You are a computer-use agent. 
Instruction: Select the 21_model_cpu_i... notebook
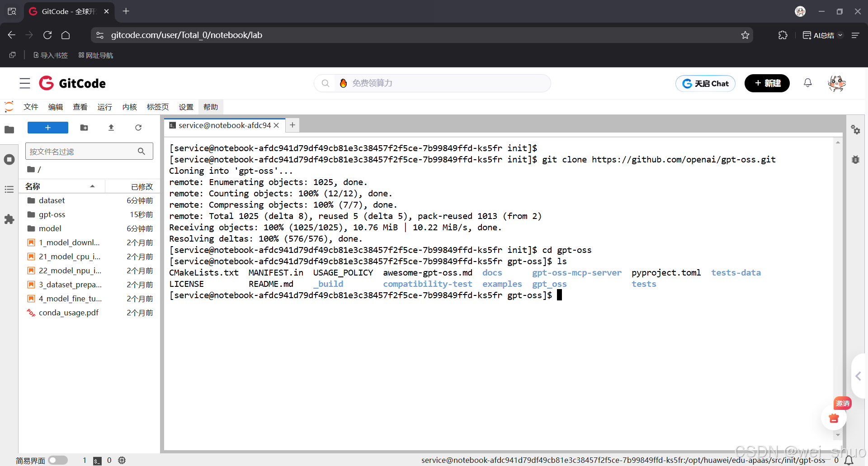90,257
